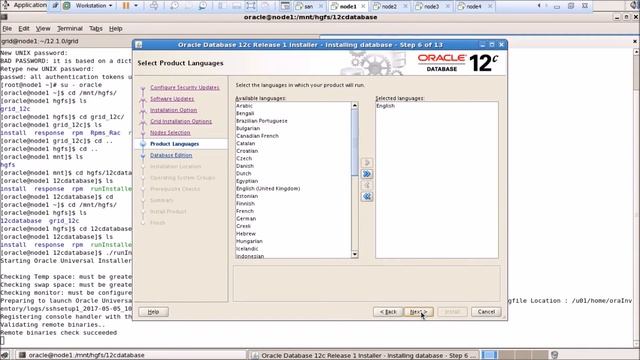
Task: Click the available languages scrollbar thumb
Action: point(355,143)
